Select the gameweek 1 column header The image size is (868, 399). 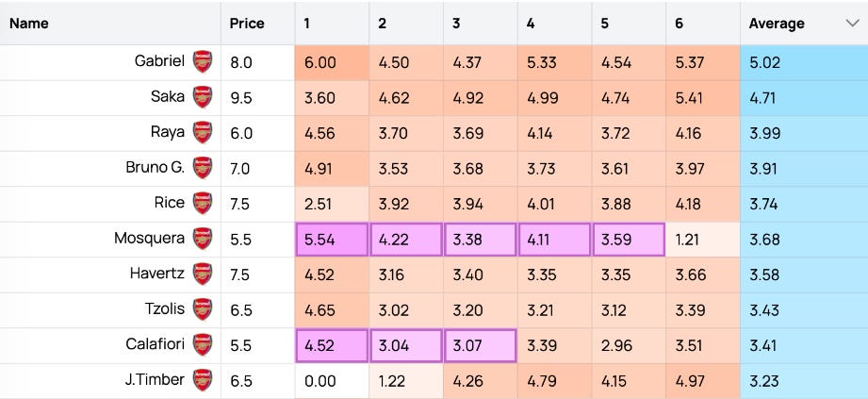click(332, 24)
